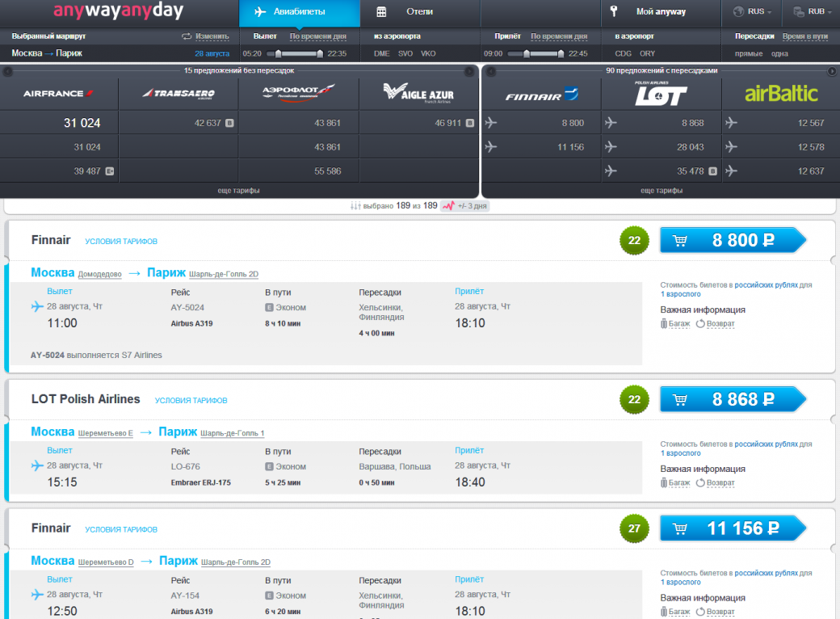
Task: Click the Aigle Azur airline logo
Action: pos(418,94)
